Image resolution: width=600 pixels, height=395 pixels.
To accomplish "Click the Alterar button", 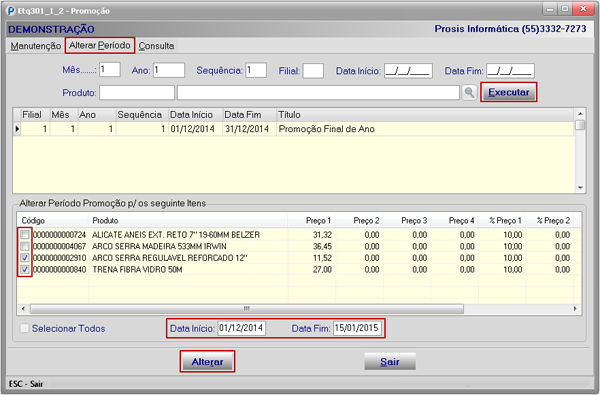I will click(x=207, y=362).
